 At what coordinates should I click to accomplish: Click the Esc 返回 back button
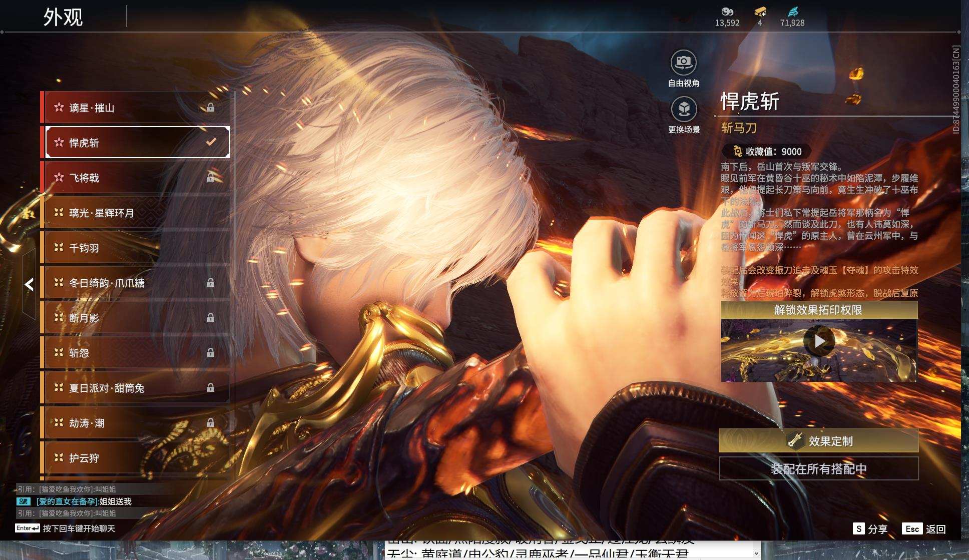point(924,529)
